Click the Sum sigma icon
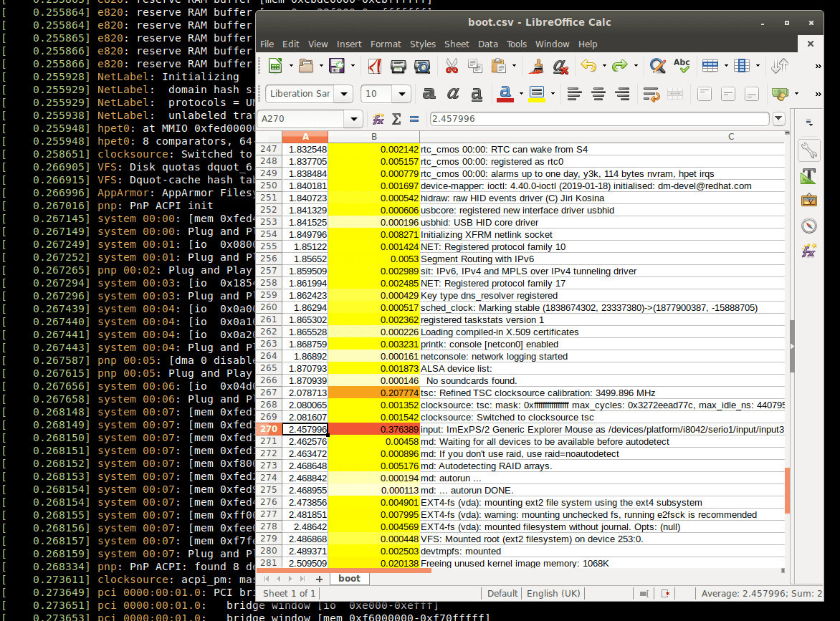 (396, 119)
